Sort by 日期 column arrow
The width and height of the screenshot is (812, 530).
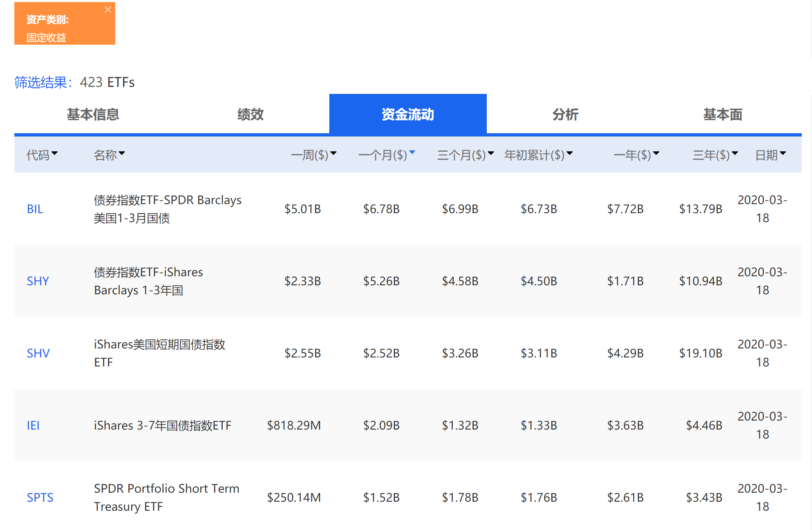(783, 153)
